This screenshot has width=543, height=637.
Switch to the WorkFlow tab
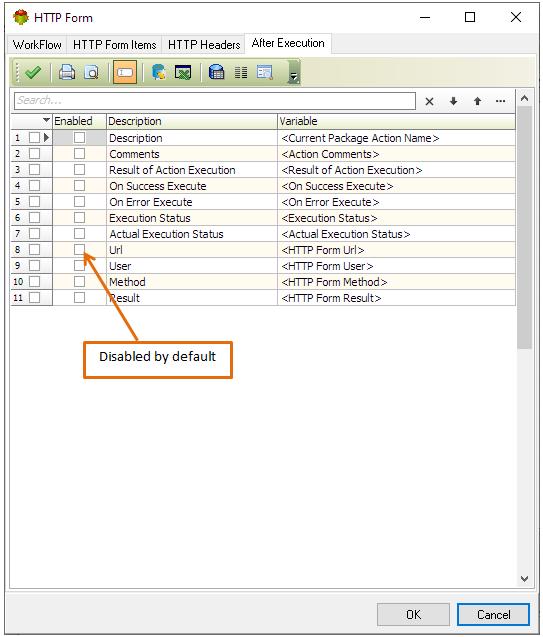click(37, 45)
